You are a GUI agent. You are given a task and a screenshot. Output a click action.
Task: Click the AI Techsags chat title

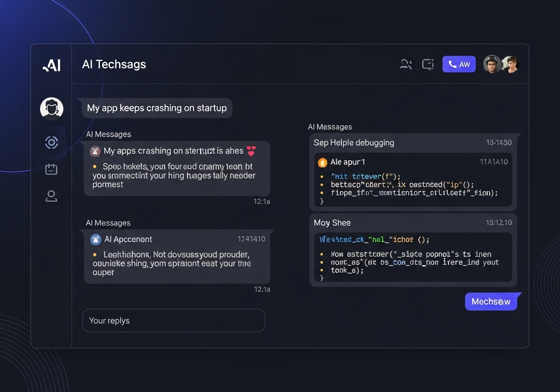click(114, 64)
